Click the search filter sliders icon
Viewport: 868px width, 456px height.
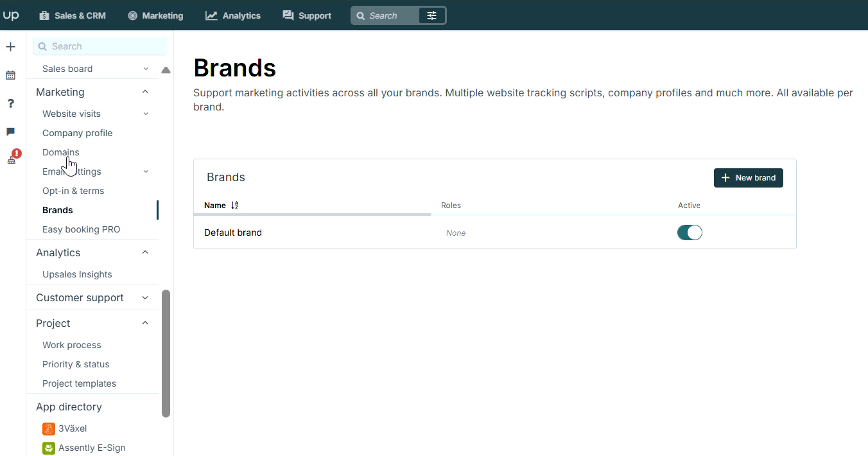[431, 15]
